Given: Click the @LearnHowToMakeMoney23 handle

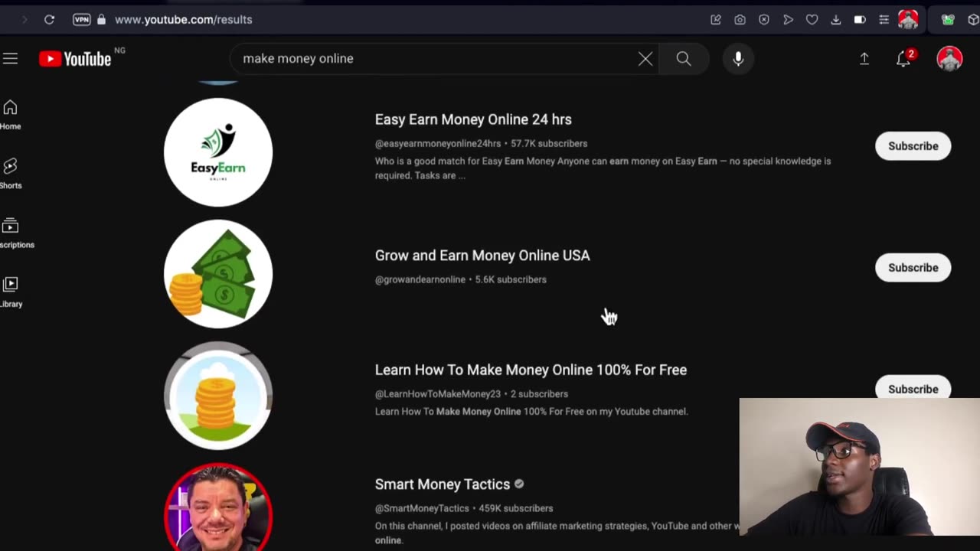Looking at the screenshot, I should 437,394.
